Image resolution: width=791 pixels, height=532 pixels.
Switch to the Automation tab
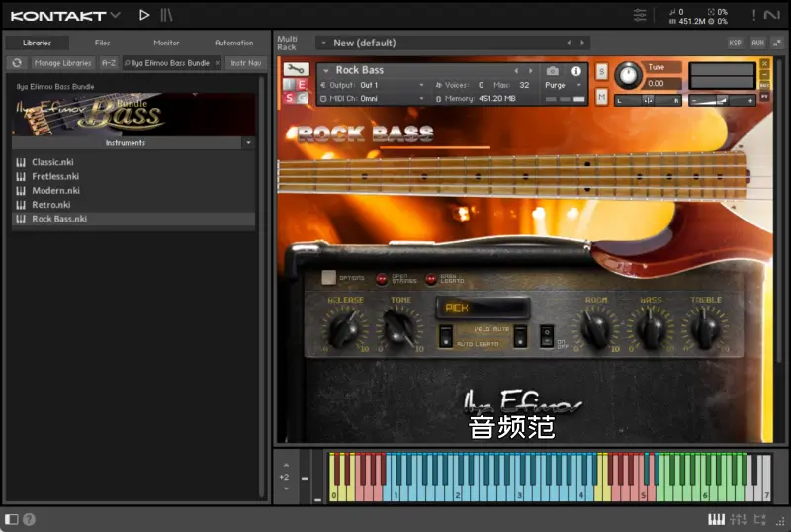(234, 43)
